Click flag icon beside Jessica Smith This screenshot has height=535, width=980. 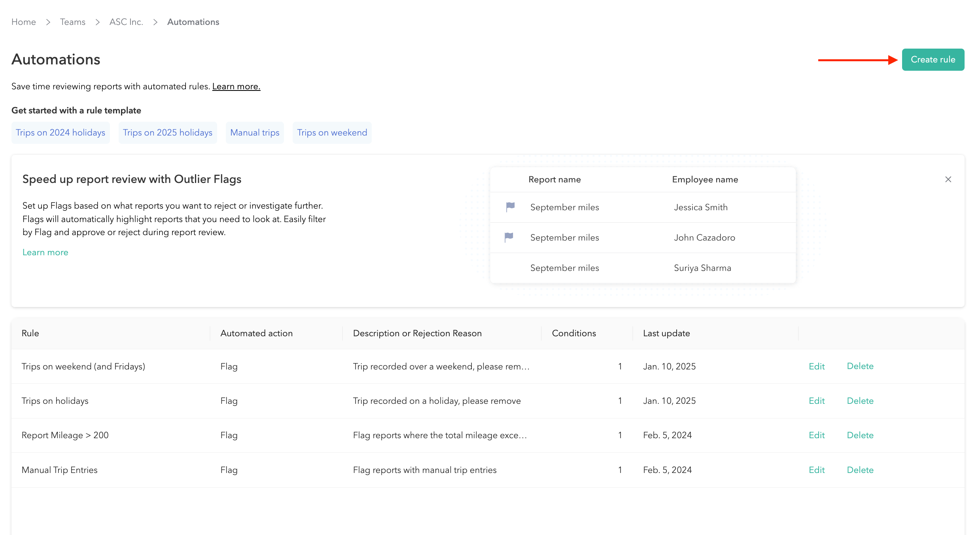tap(510, 207)
